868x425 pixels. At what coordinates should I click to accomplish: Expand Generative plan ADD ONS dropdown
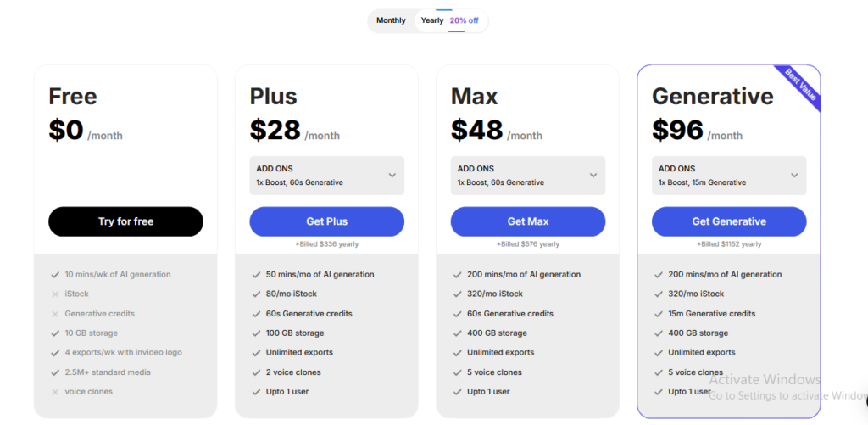[x=728, y=175]
